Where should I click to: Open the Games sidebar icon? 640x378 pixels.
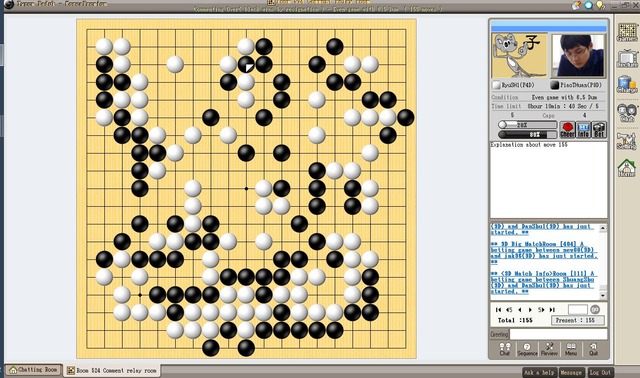tap(627, 32)
